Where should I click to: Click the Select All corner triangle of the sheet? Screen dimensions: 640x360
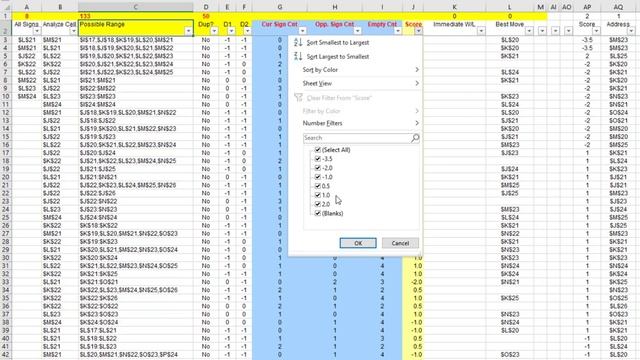pyautogui.click(x=6, y=7)
